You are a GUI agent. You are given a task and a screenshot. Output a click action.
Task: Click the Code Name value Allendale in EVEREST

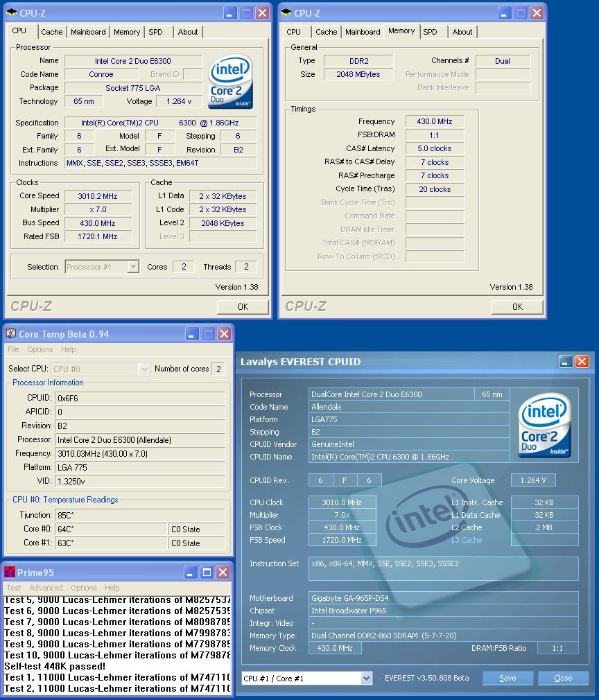(x=409, y=407)
